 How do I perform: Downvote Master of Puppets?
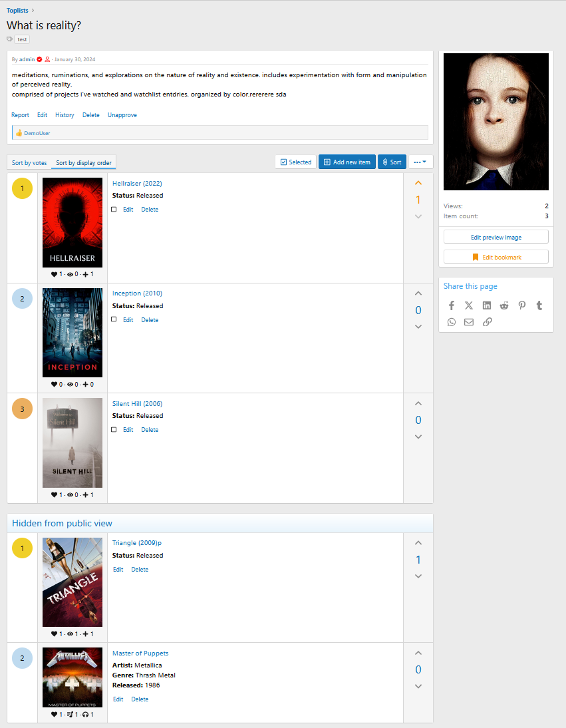point(418,686)
